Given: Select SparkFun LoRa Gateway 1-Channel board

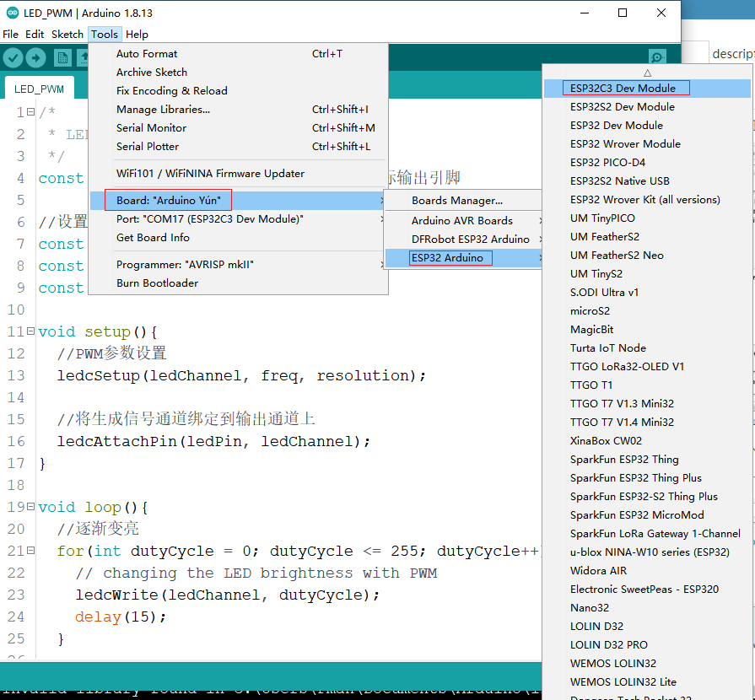Looking at the screenshot, I should 647,533.
